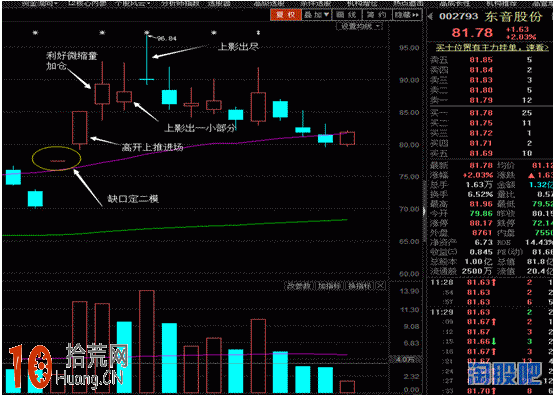This screenshot has width=553, height=395.
Task: Click the sell-four row price 81.84
Action: (x=481, y=70)
